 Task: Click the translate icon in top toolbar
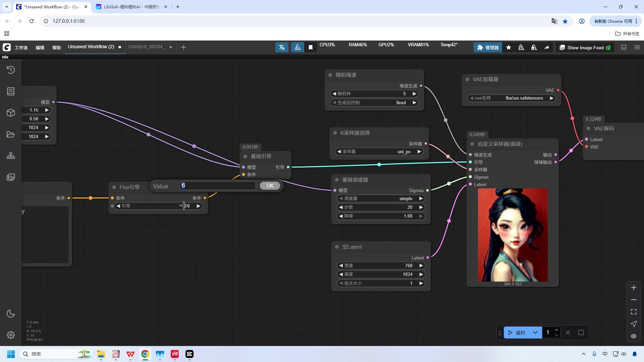[x=282, y=47]
